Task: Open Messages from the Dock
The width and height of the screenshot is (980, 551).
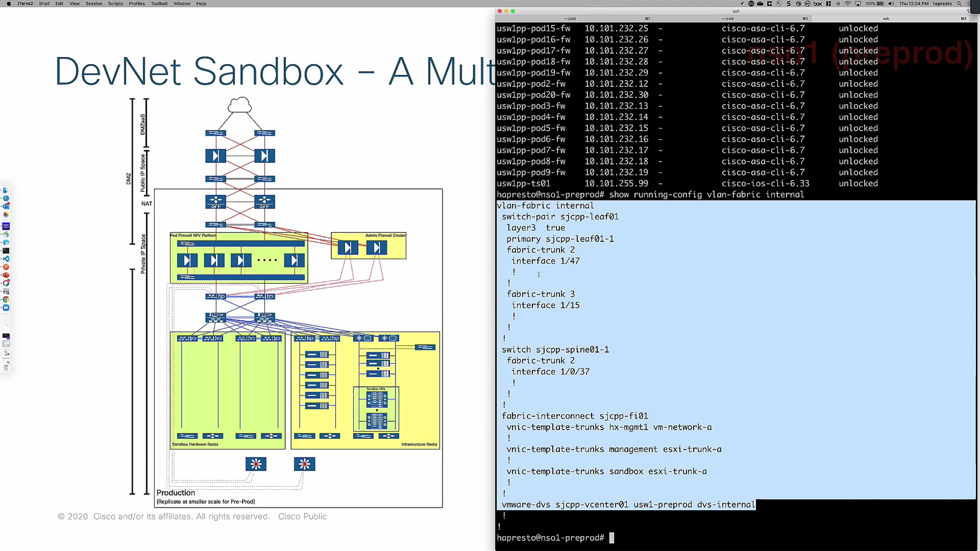Action: (x=6, y=242)
